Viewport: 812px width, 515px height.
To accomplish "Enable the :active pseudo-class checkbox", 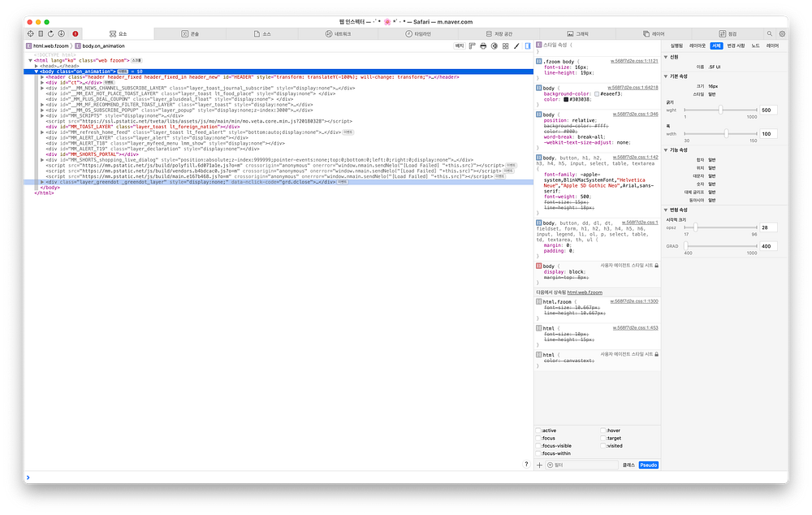I will (x=538, y=431).
